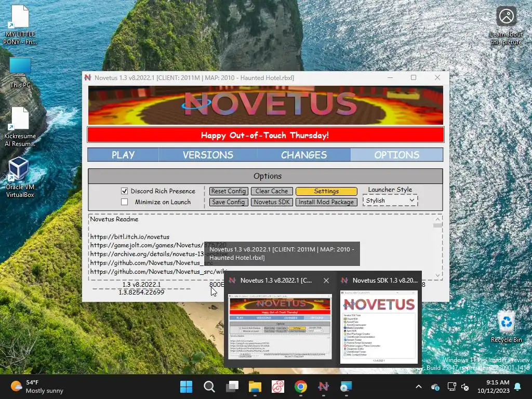Click version text 1.3.8254.22699
The height and width of the screenshot is (399, 532).
141,292
